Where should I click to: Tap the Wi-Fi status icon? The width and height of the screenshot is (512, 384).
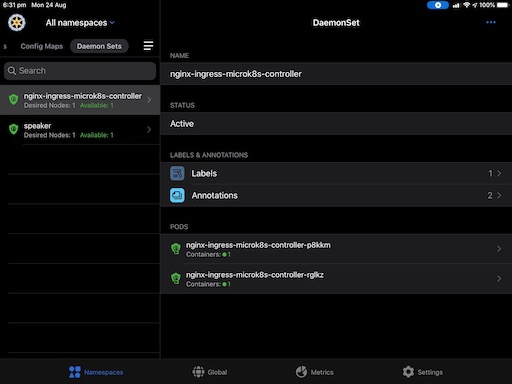tap(467, 5)
